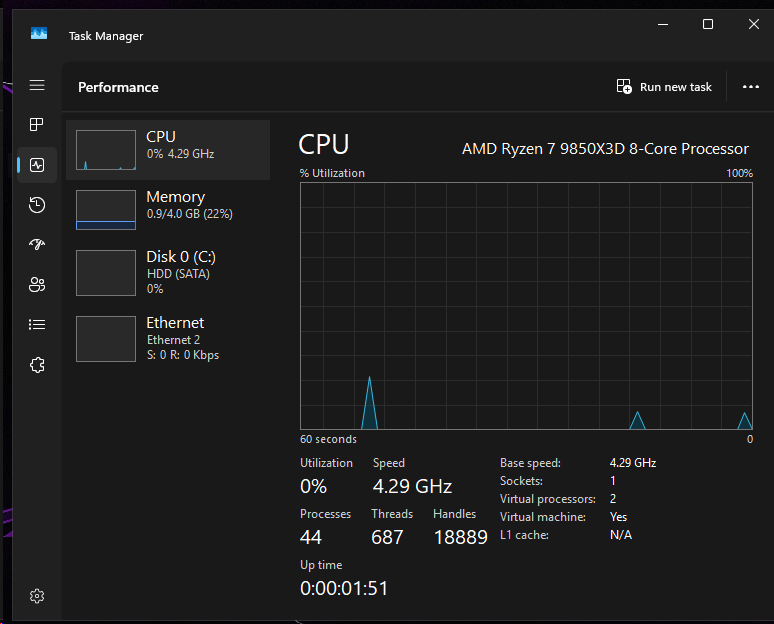Click the up time value 0:00:01:51

point(344,588)
